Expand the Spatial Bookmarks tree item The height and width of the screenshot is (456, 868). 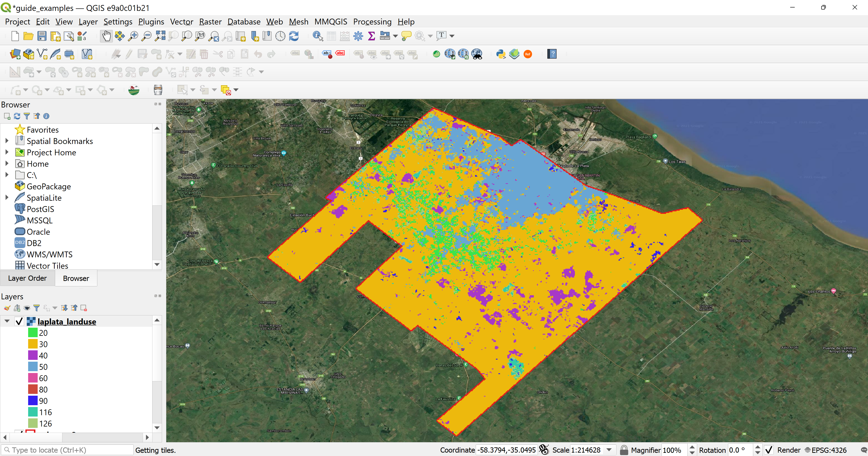pos(7,141)
